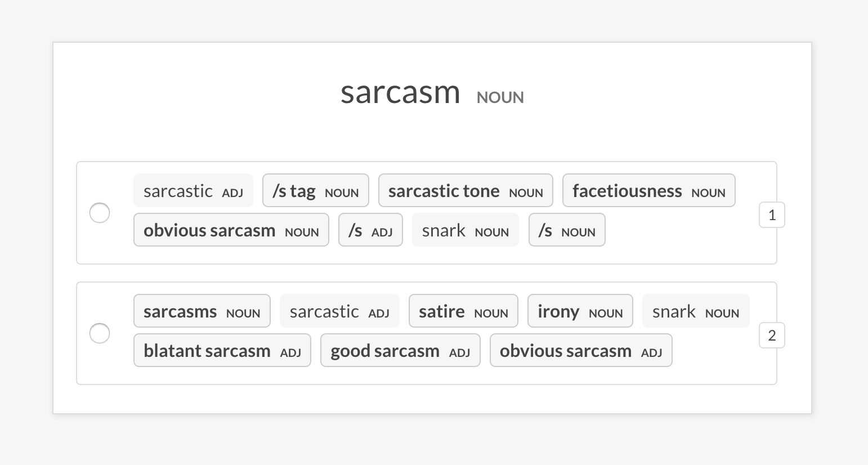Screen dimensions: 868x465
Task: Click the "sarcastic" chip in first group
Action: point(193,191)
